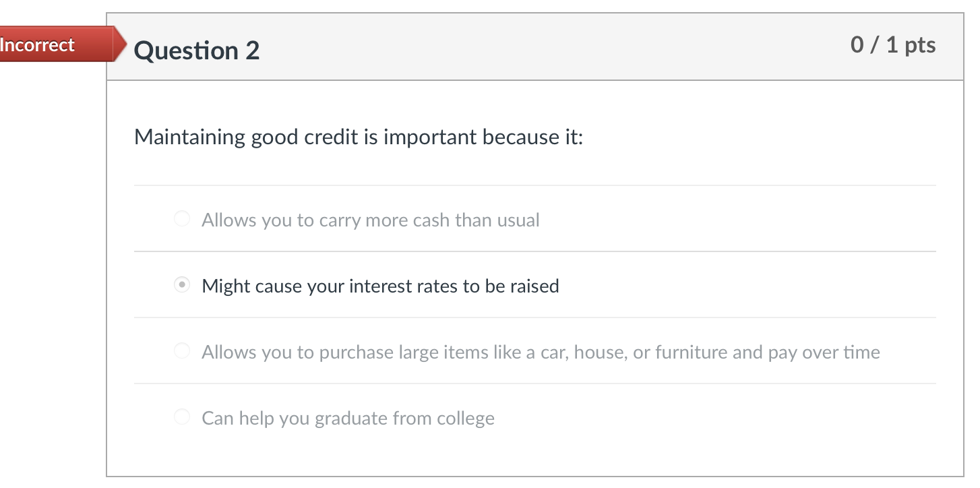Click the word "Maintaining" in the question
This screenshot has height=488, width=980.
coord(190,137)
